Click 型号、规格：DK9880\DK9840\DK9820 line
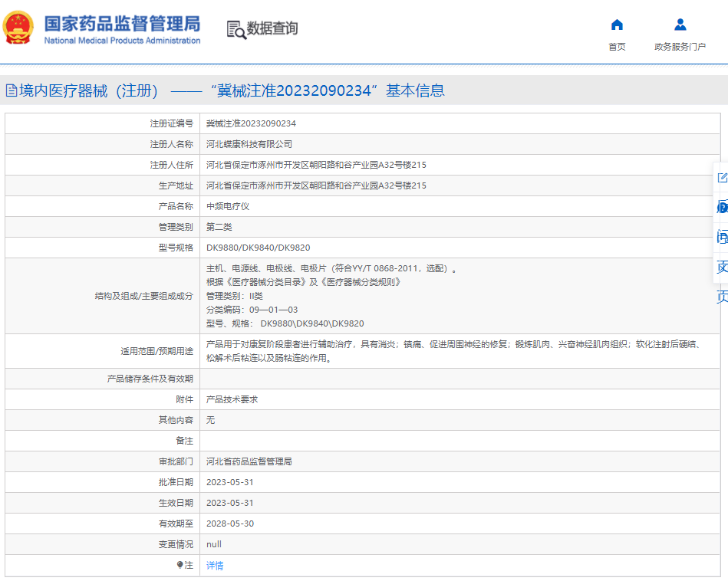 click(285, 323)
